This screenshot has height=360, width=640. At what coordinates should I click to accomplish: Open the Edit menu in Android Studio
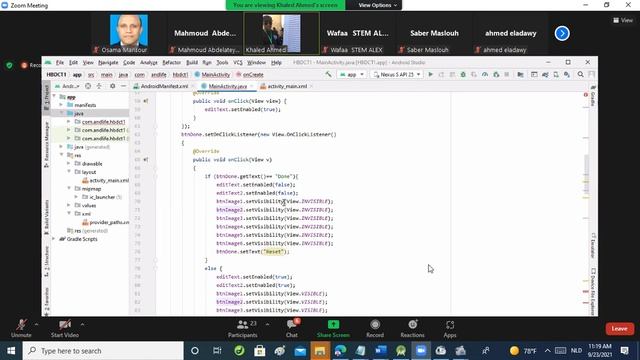click(73, 62)
